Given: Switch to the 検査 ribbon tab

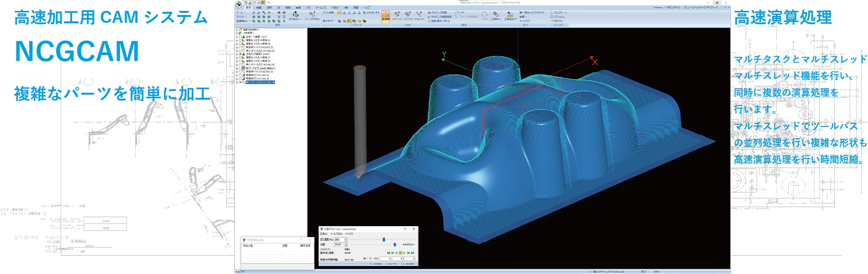Looking at the screenshot, I should coord(356,7).
